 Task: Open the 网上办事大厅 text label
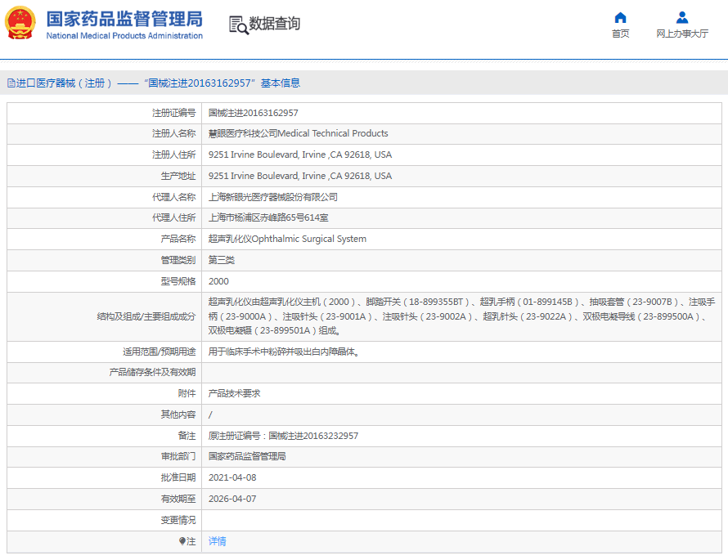tap(681, 34)
